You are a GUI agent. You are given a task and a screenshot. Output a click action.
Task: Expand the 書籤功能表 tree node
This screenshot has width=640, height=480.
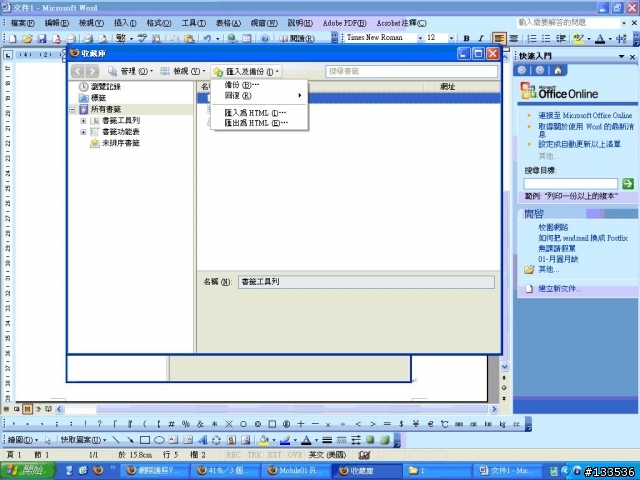point(83,132)
